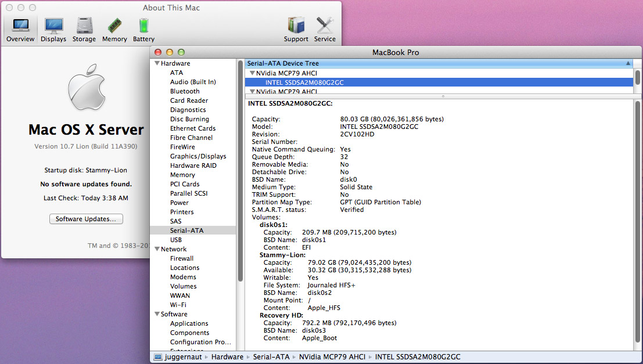Click the juggernaut computer icon in path bar

click(x=158, y=357)
